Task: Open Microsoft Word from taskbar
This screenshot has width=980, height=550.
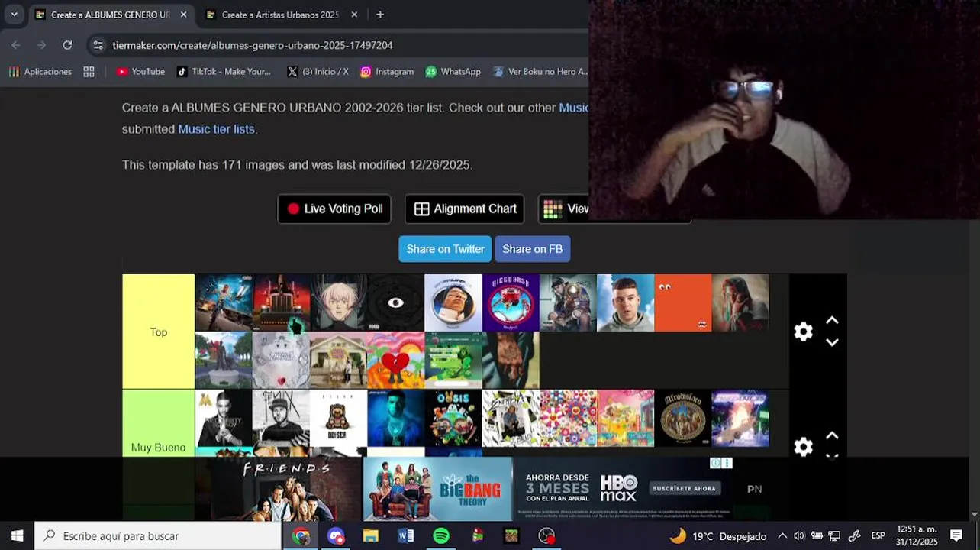Action: click(x=406, y=536)
